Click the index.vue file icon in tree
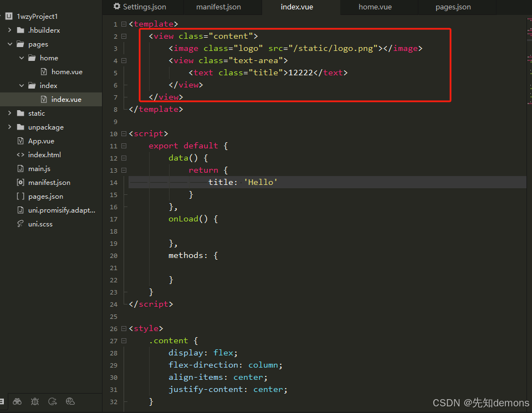 44,99
